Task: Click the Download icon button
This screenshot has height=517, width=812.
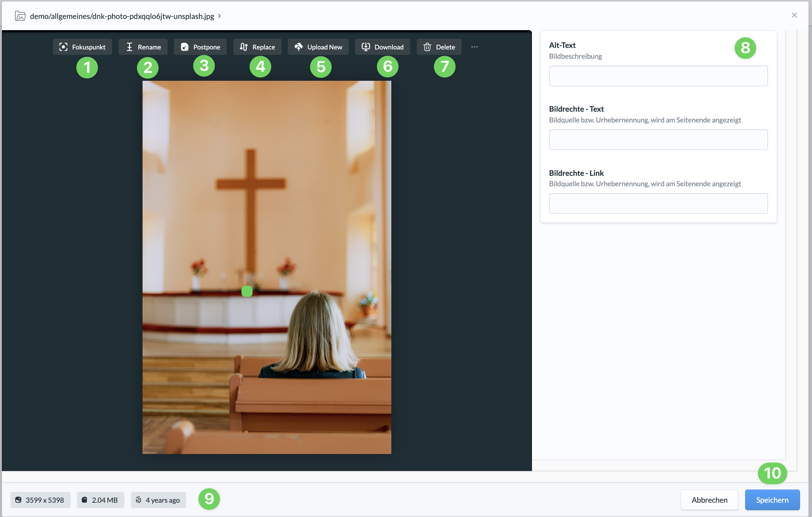Action: click(x=365, y=47)
